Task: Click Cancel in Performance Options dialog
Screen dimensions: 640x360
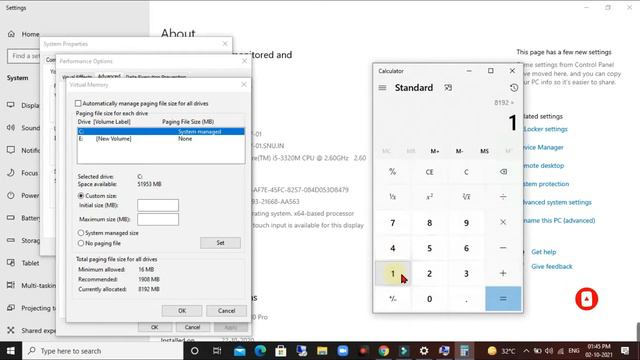Action: [x=192, y=327]
